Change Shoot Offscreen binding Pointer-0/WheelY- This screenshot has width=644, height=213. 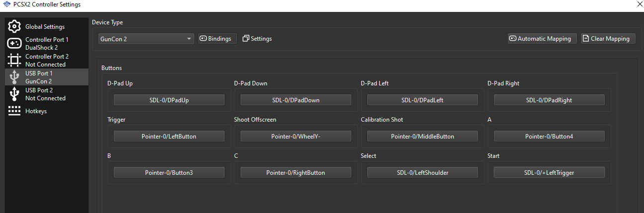coord(296,136)
